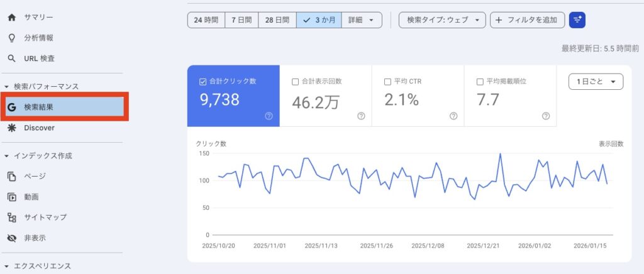Click the blue filter sparkle icon button

[577, 19]
